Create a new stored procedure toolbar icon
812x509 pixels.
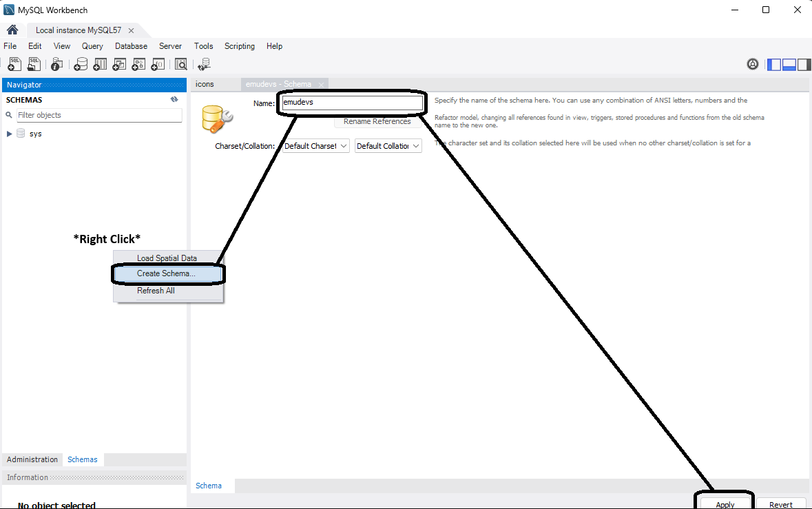coord(138,64)
